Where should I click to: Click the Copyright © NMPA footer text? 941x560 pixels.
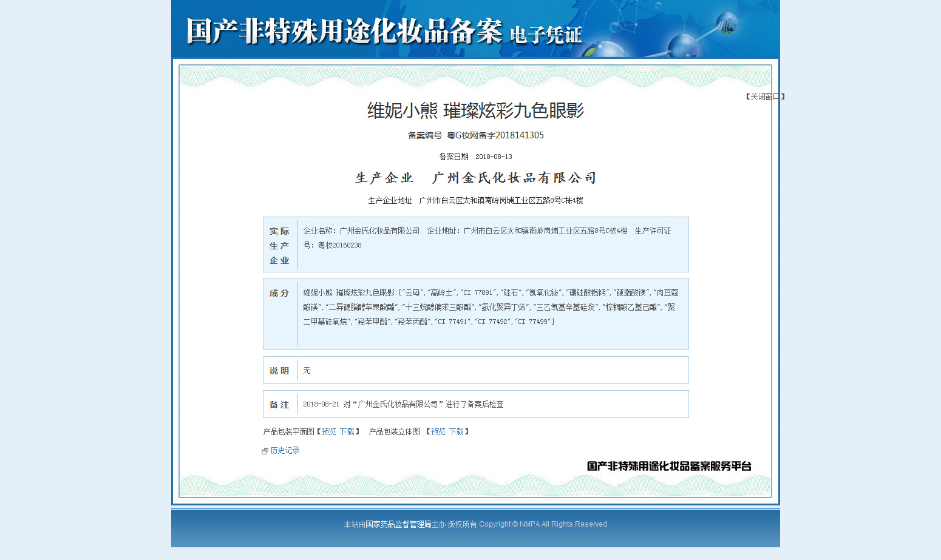(543, 524)
